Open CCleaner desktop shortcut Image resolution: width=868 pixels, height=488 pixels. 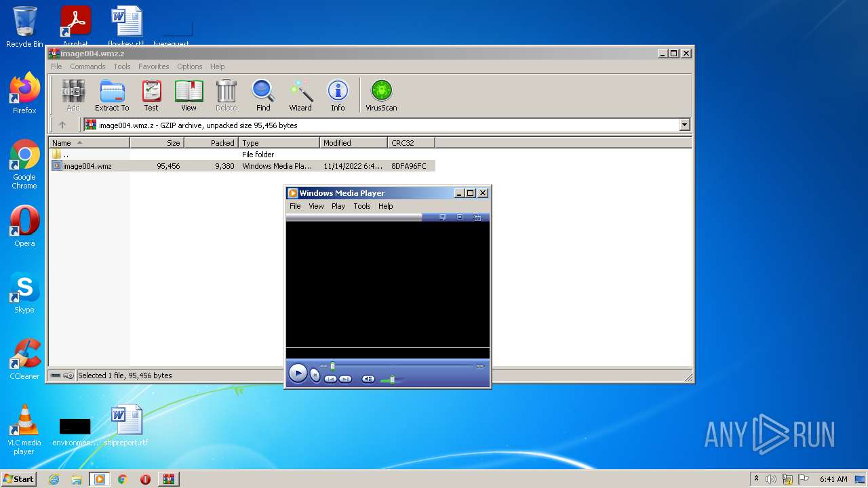(x=24, y=359)
